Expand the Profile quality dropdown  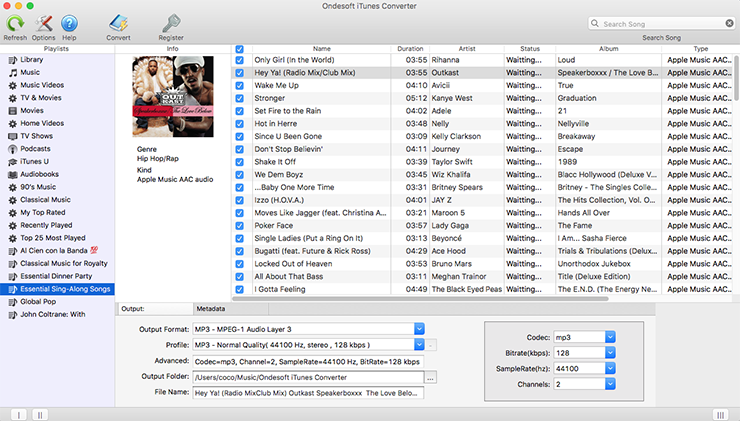(419, 345)
